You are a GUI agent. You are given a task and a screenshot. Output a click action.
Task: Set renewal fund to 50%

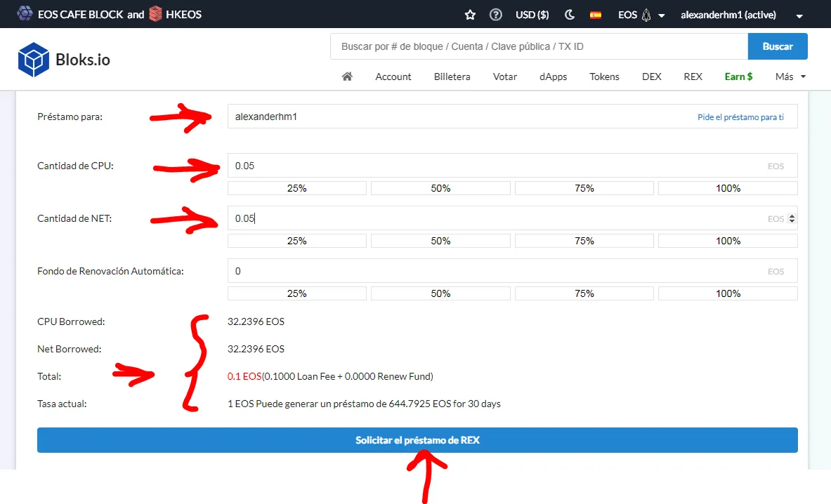click(440, 294)
